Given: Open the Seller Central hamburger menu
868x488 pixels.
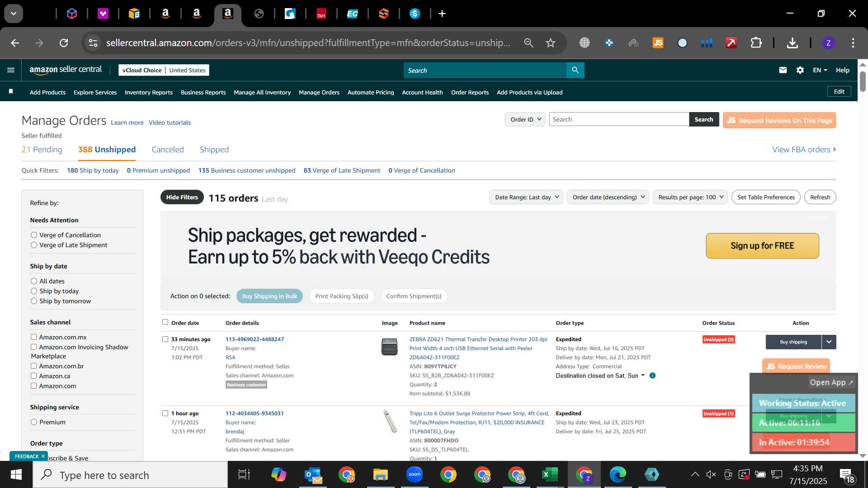Looking at the screenshot, I should point(11,70).
